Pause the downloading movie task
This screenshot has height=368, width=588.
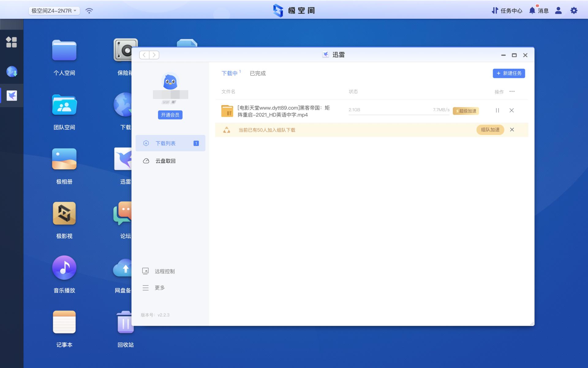tap(497, 110)
